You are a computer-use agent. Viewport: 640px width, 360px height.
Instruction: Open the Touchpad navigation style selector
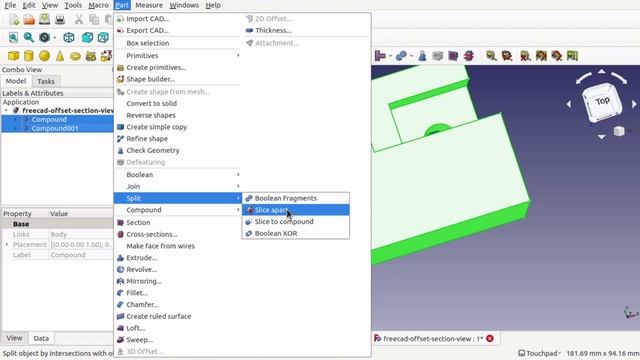pos(539,353)
